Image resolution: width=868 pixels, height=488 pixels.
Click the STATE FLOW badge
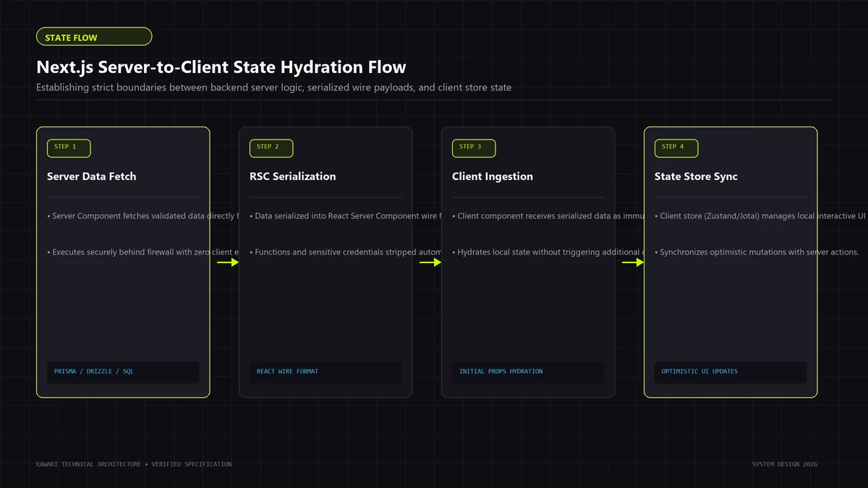[94, 37]
